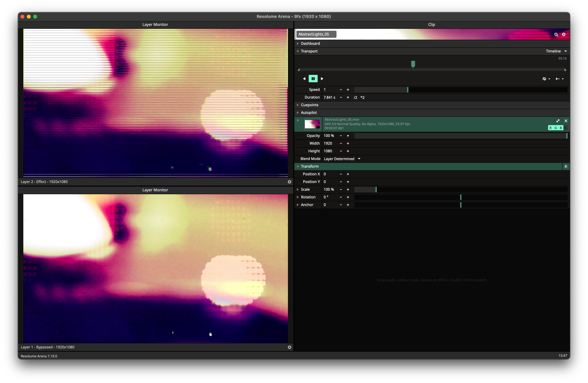Pause clip playback in Transport
588x383 pixels.
coord(313,79)
